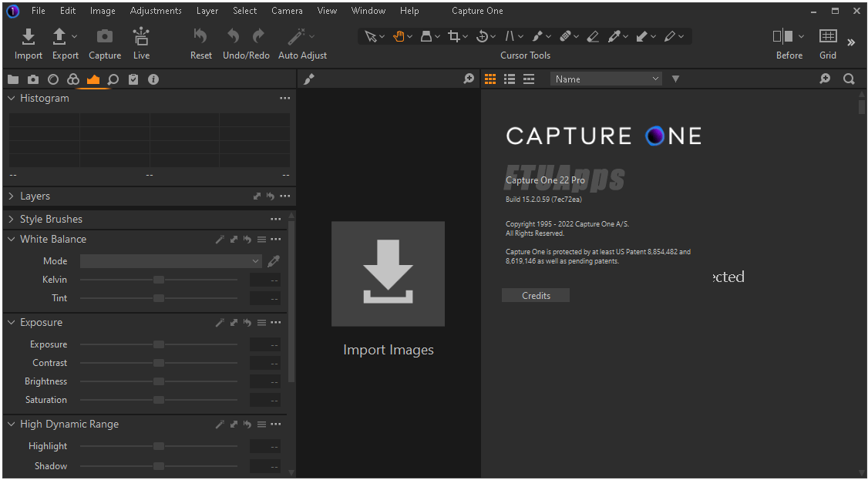Select the Crop cursor tool
Viewport: 868px width, 480px height.
pyautogui.click(x=454, y=36)
